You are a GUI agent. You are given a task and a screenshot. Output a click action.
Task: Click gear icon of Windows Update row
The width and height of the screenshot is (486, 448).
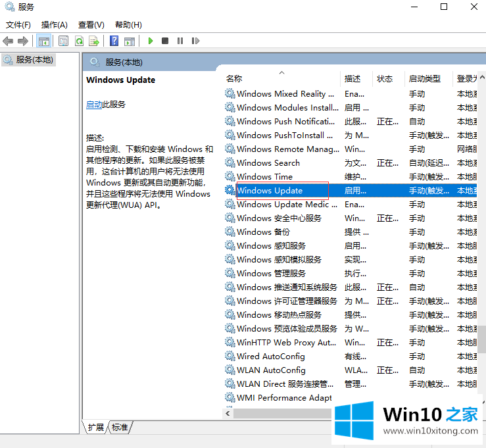point(230,190)
